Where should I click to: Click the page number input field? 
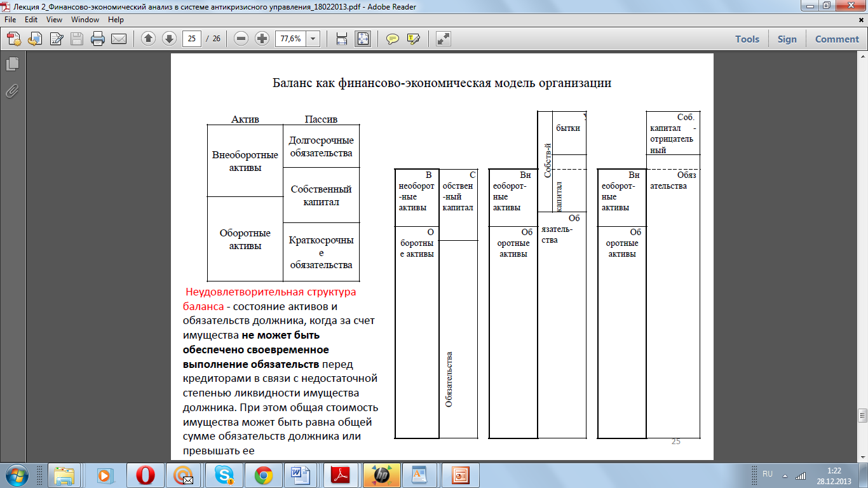(x=192, y=39)
